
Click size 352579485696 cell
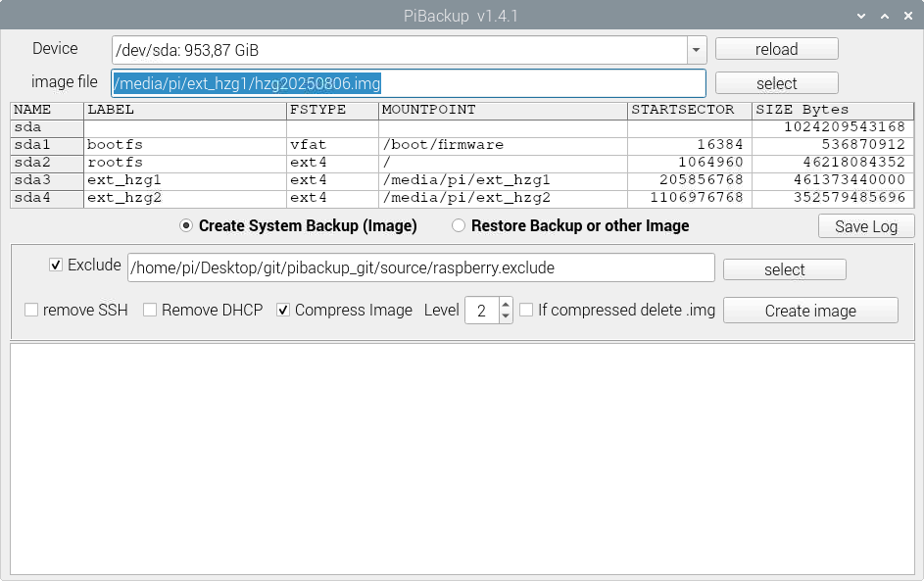(x=833, y=199)
